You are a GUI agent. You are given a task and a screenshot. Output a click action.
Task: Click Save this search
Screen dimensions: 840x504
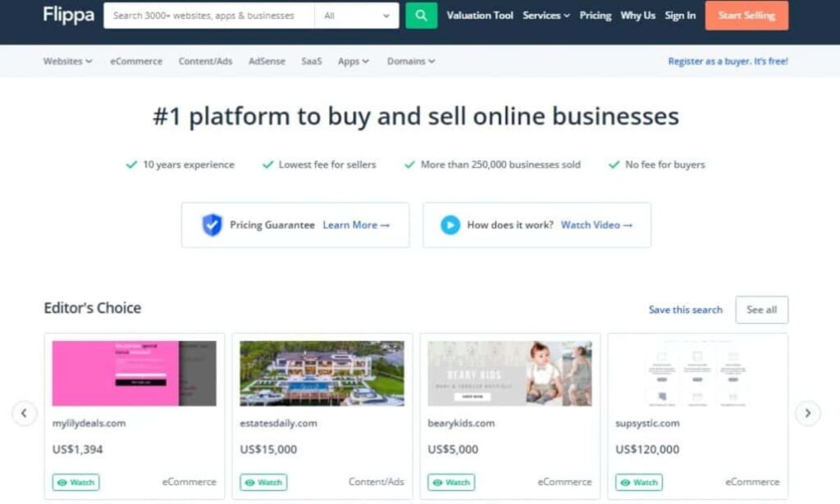[x=685, y=309]
